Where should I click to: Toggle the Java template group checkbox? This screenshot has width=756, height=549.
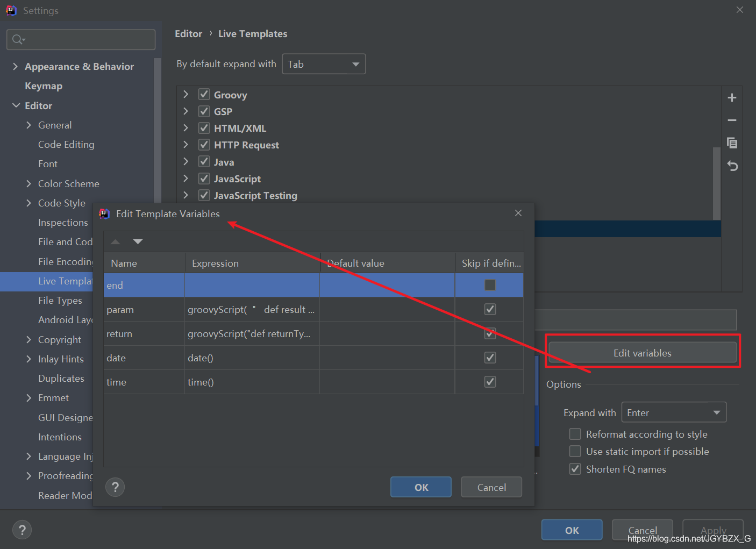coord(204,161)
